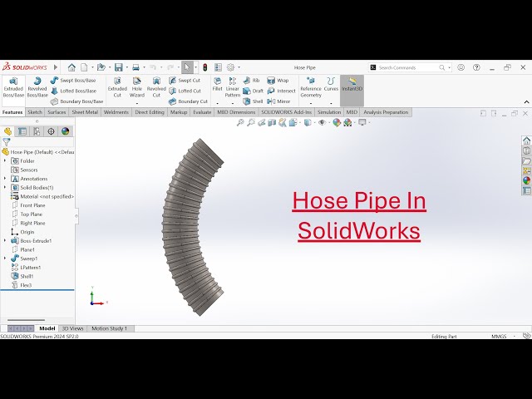Screen dimensions: 532x399
Task: Open the 3D Views bottom tab
Action: pos(72,328)
